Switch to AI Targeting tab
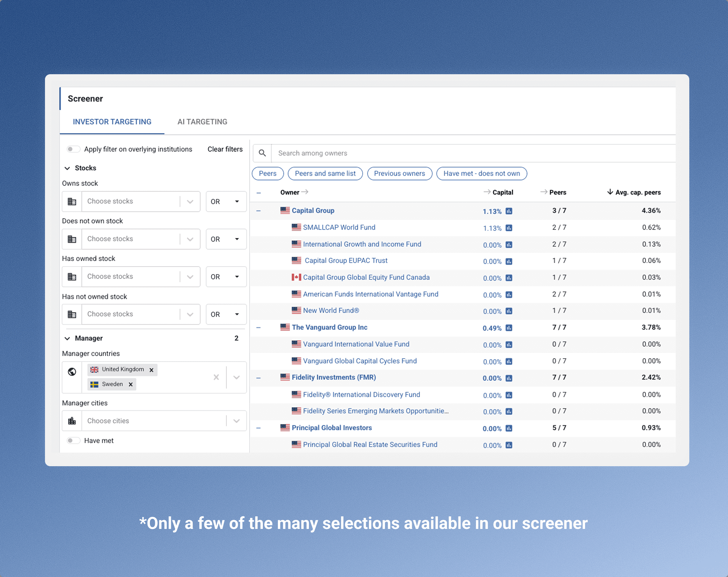Image resolution: width=728 pixels, height=577 pixels. pyautogui.click(x=202, y=122)
